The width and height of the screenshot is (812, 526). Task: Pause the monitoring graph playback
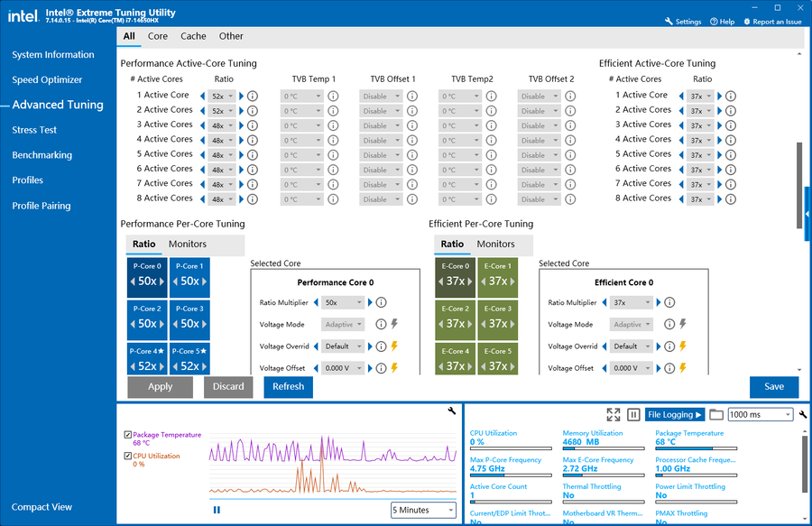click(217, 510)
